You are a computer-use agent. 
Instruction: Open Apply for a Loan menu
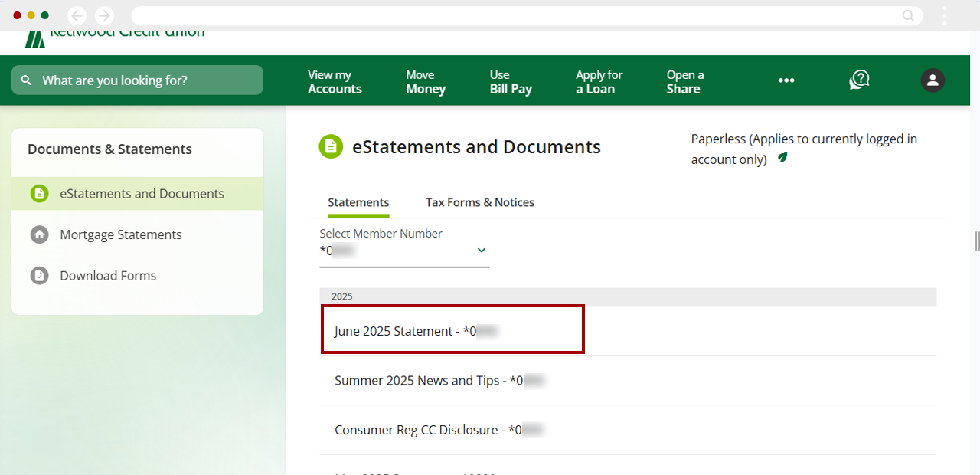[x=599, y=82]
